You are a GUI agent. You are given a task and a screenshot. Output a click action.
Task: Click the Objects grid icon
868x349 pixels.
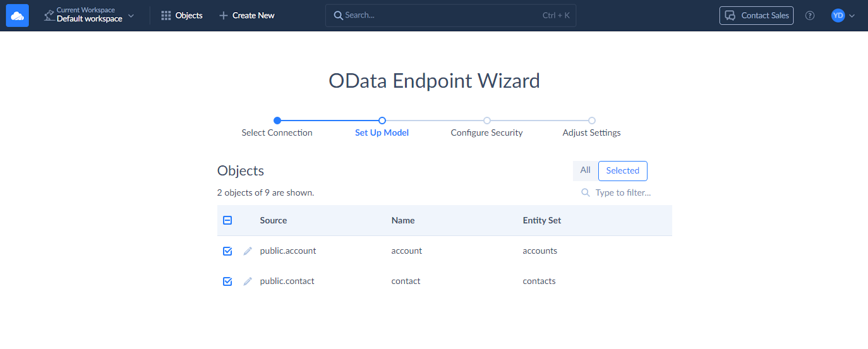[166, 16]
